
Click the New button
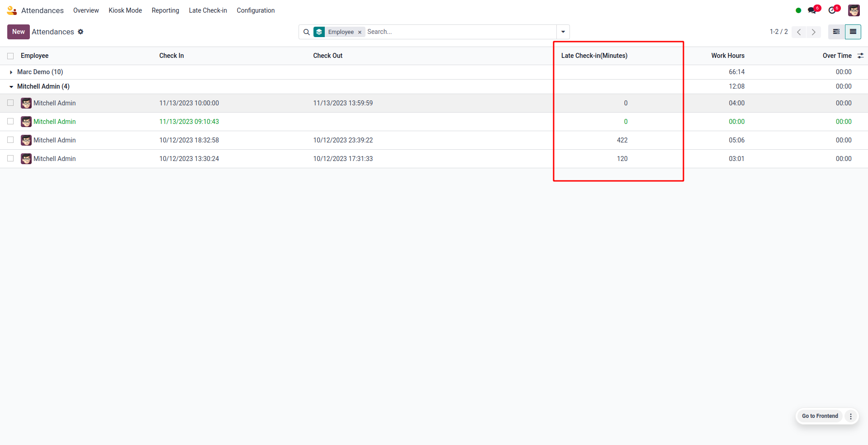[x=19, y=32]
